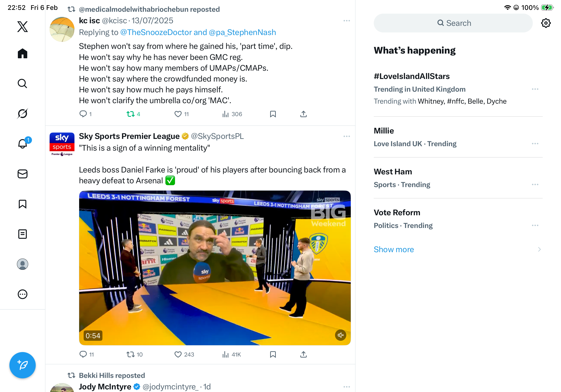Undo repost on kc isc post

pos(130,114)
